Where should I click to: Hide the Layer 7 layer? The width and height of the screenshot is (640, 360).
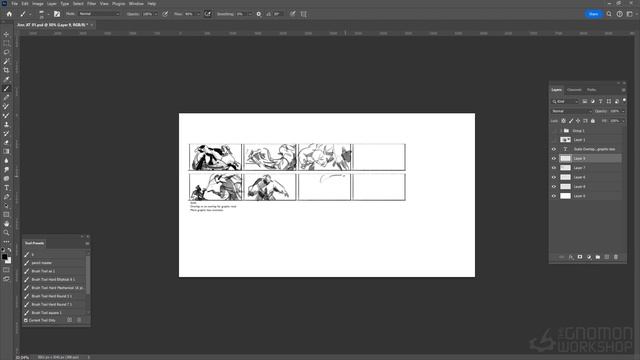pyautogui.click(x=554, y=168)
